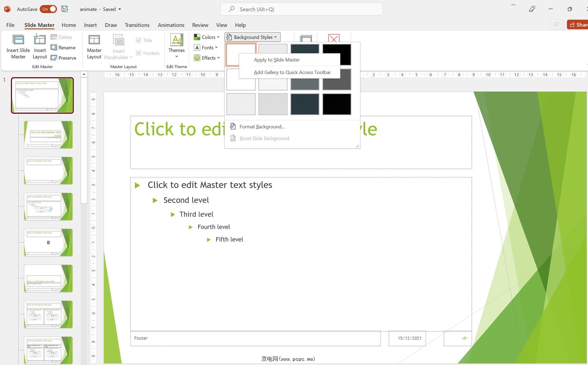Screen dimensions: 588x365
Task: Choose Apply to Slide Master
Action: [276, 60]
